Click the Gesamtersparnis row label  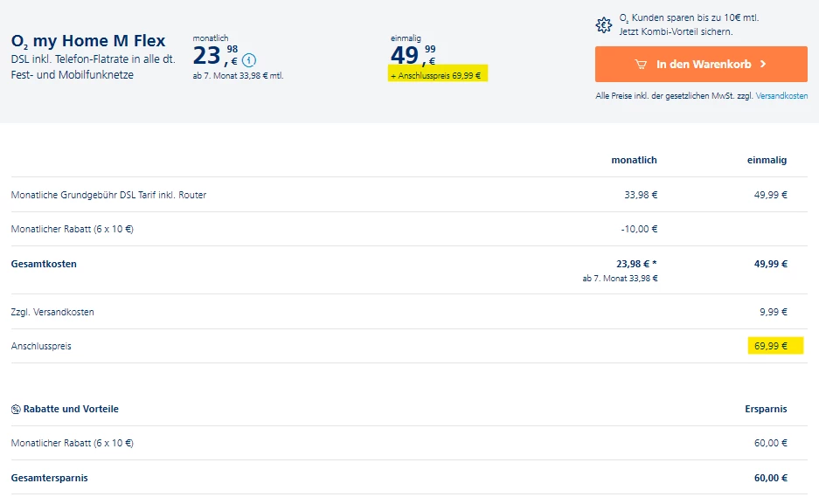tap(49, 478)
